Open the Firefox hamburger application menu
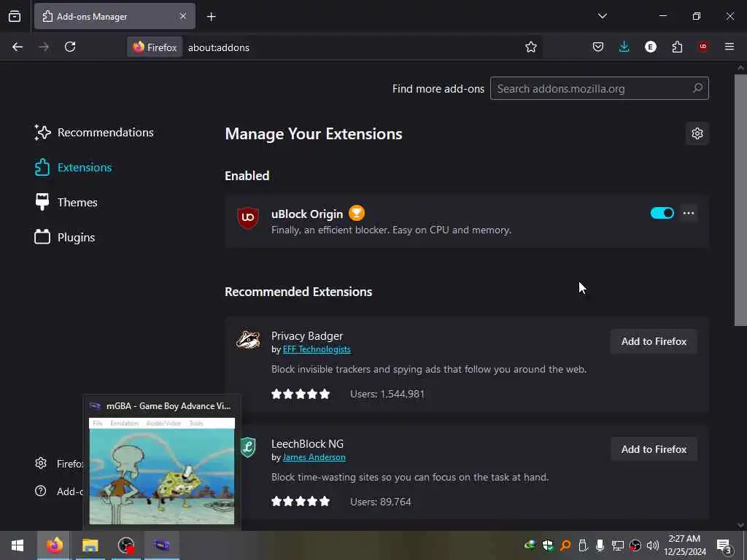The image size is (747, 560). tap(729, 47)
